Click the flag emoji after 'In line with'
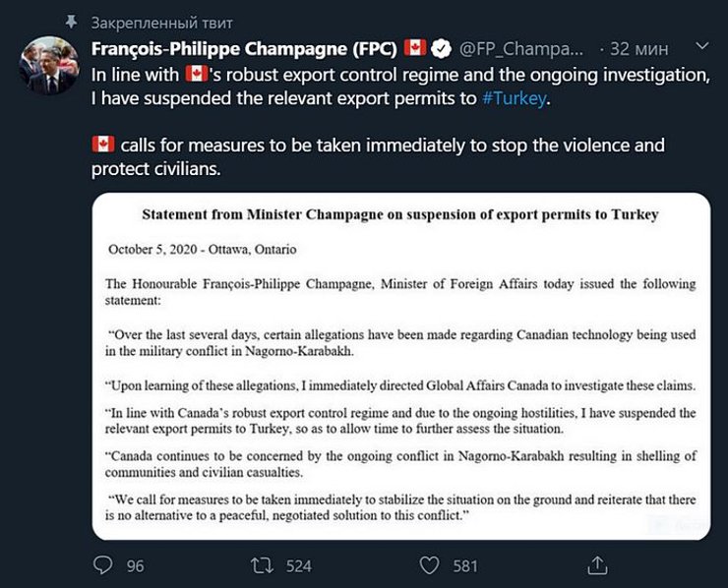The height and width of the screenshot is (588, 728). pos(196,74)
